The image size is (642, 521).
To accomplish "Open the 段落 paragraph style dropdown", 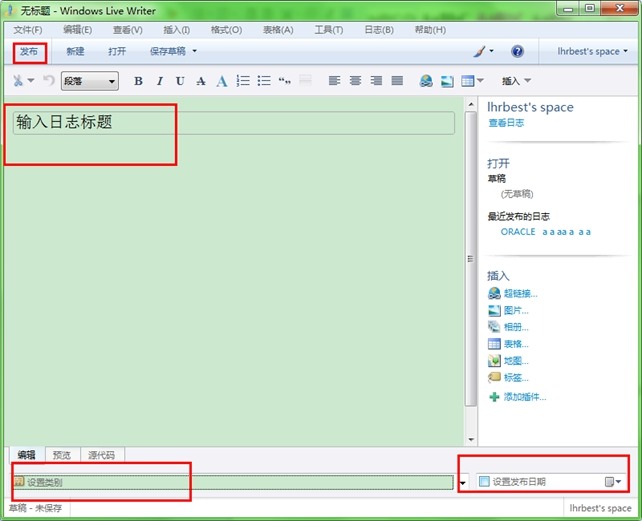I will pos(90,81).
